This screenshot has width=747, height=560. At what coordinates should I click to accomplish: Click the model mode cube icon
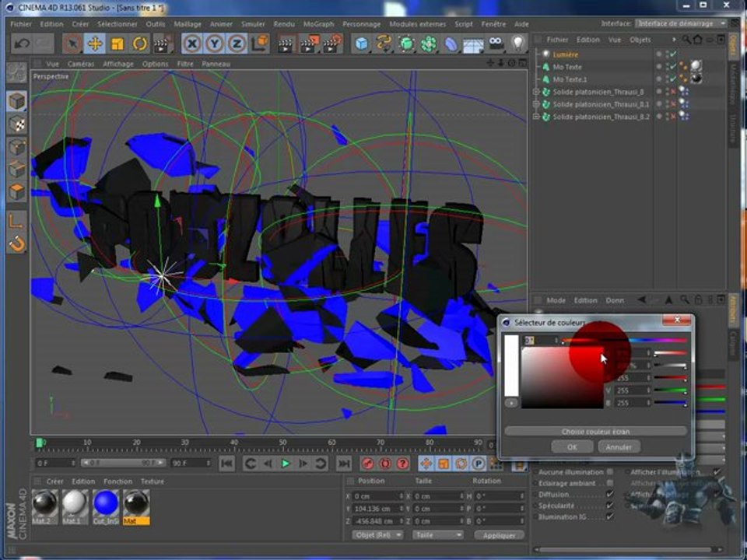click(x=16, y=101)
